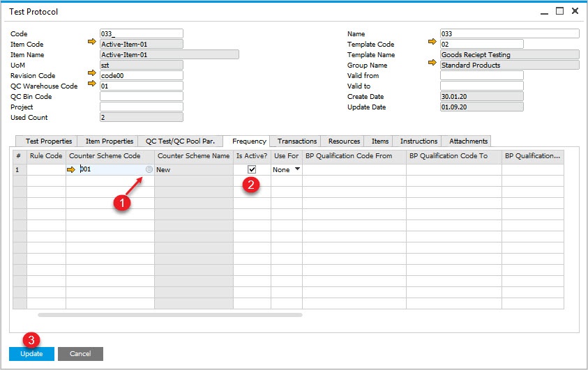Click the Group Name link arrow

click(x=432, y=64)
